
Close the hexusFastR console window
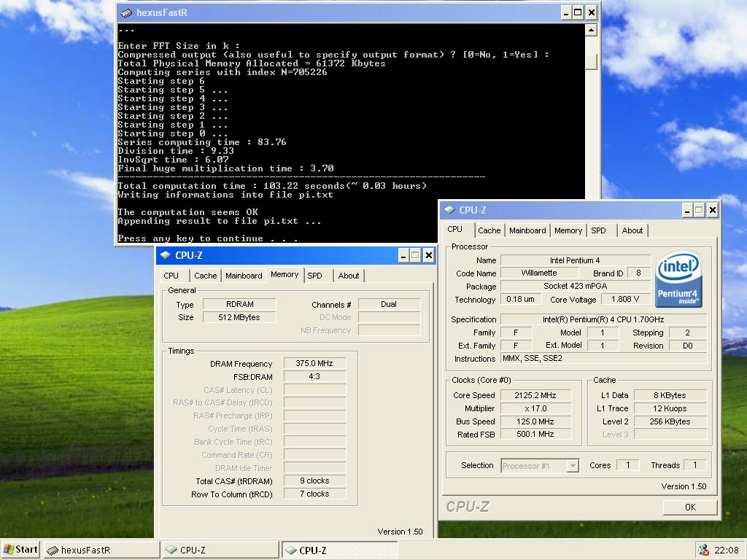point(591,13)
